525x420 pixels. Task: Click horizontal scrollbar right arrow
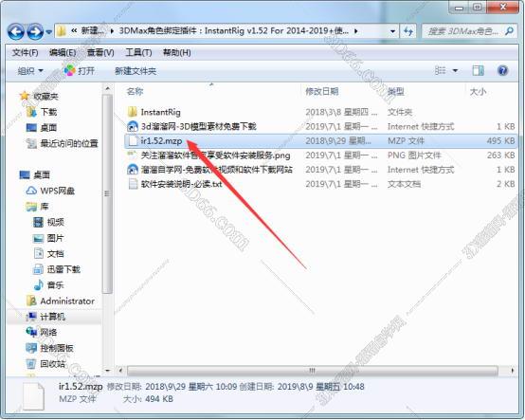(513, 371)
